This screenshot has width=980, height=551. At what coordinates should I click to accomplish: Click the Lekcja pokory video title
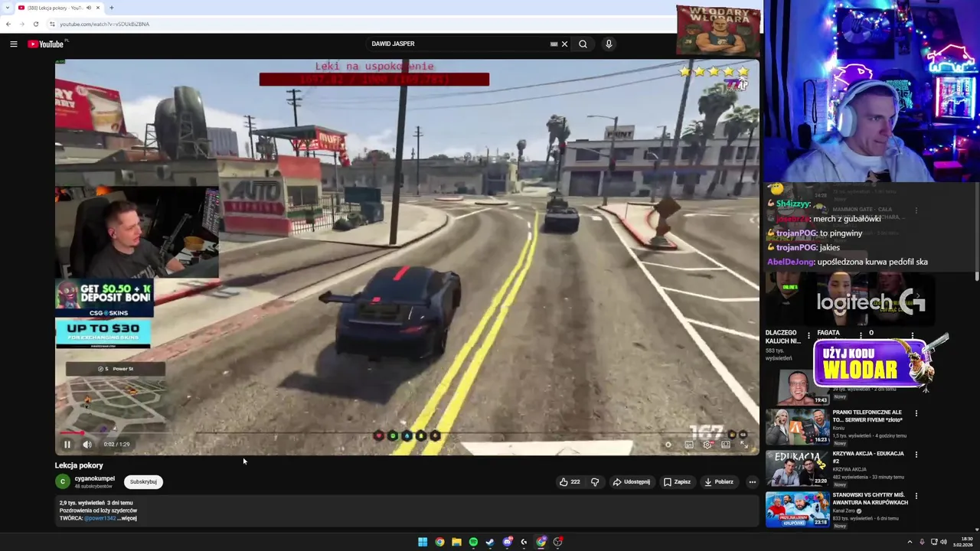pyautogui.click(x=79, y=465)
